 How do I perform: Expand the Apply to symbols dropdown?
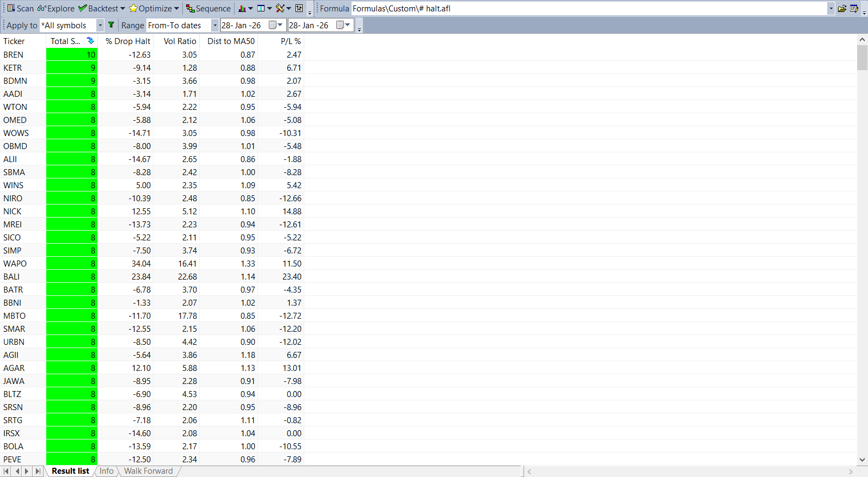pyautogui.click(x=100, y=26)
